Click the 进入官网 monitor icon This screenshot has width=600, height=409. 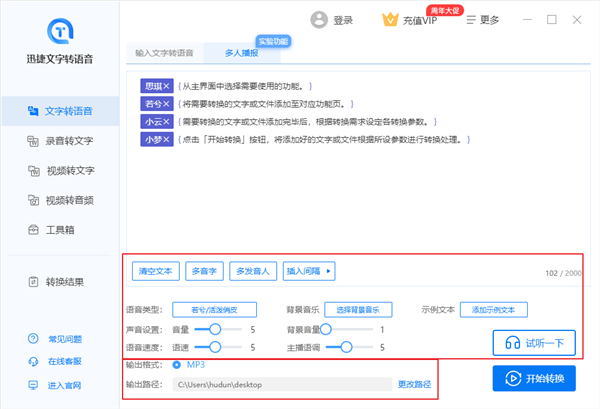pyautogui.click(x=33, y=385)
